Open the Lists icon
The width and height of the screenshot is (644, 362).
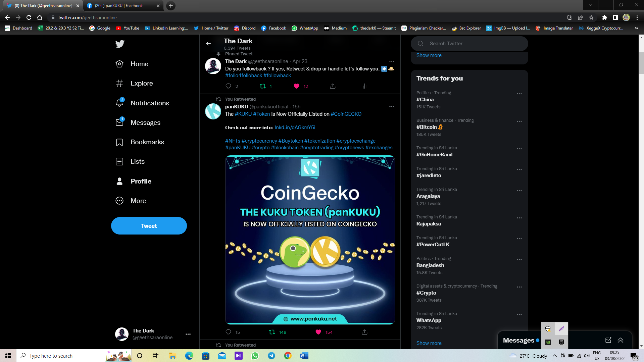click(x=119, y=161)
